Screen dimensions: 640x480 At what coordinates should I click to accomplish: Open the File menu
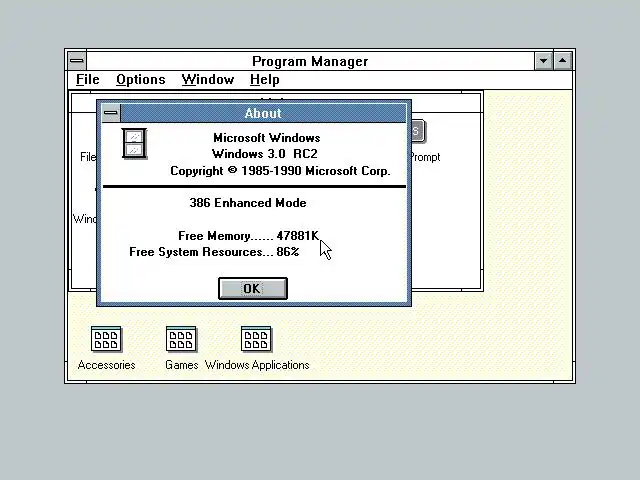[x=87, y=80]
